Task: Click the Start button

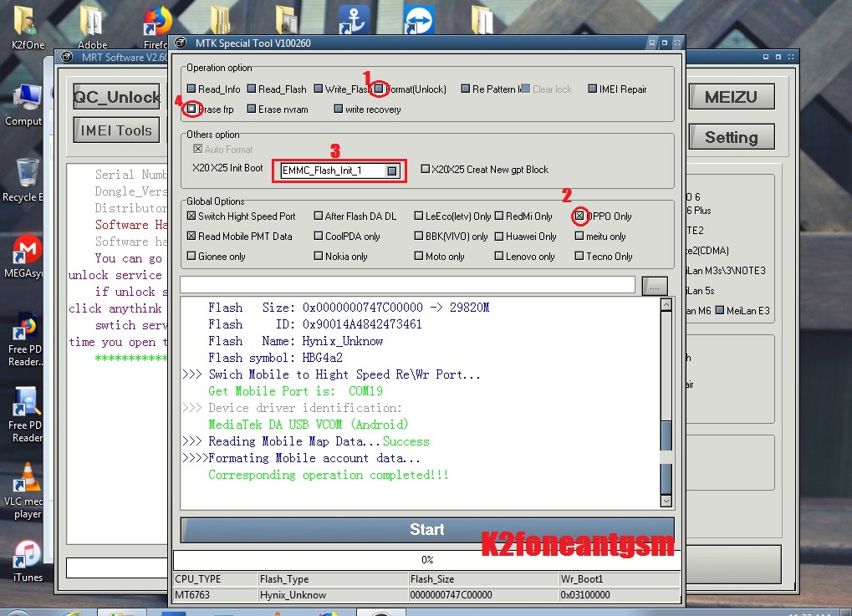Action: coord(427,530)
